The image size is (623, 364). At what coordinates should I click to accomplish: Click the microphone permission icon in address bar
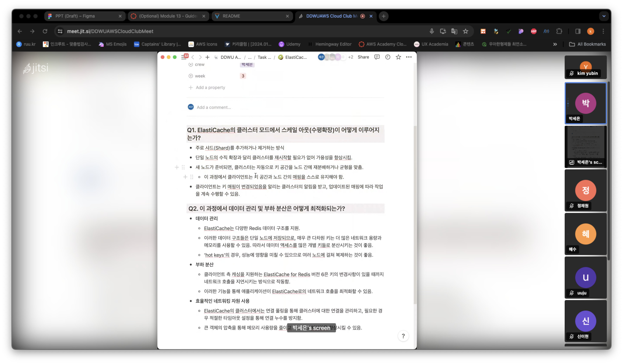tap(431, 31)
